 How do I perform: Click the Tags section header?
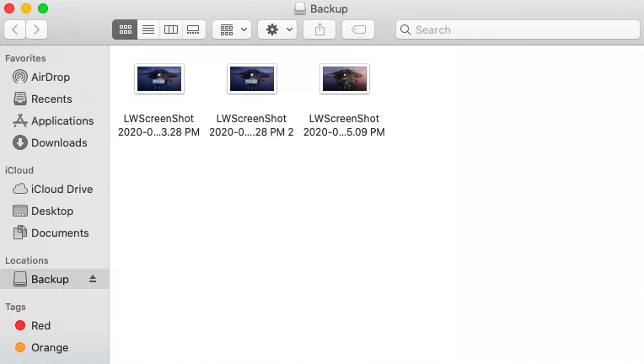click(x=16, y=307)
